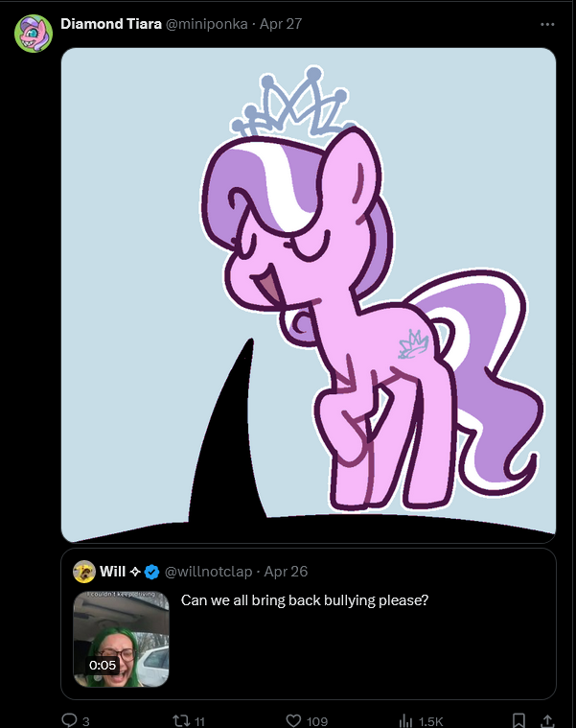Viewport: 576px width, 728px height.
Task: Play the 0:05 quoted video thumbnail
Action: coord(121,639)
